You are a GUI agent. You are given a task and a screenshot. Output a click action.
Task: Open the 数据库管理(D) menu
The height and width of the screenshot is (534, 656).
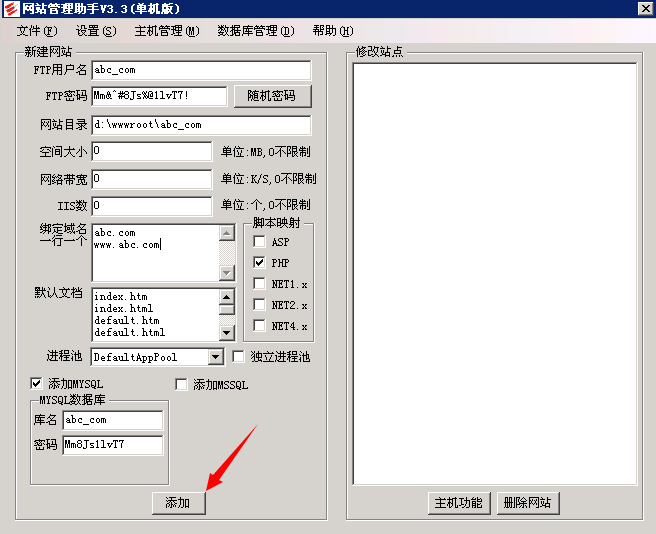point(255,31)
